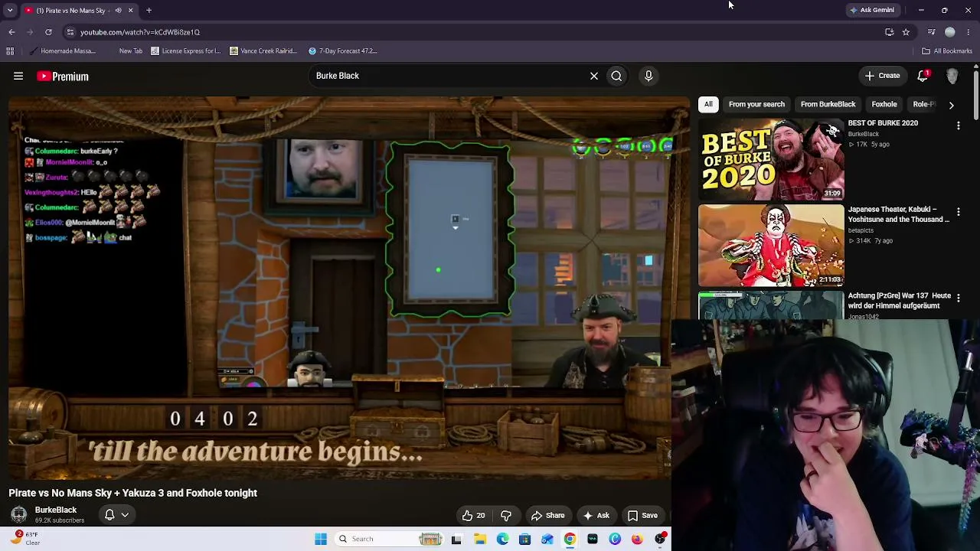Click the Create button
Screen dimensions: 980x551
(882, 76)
